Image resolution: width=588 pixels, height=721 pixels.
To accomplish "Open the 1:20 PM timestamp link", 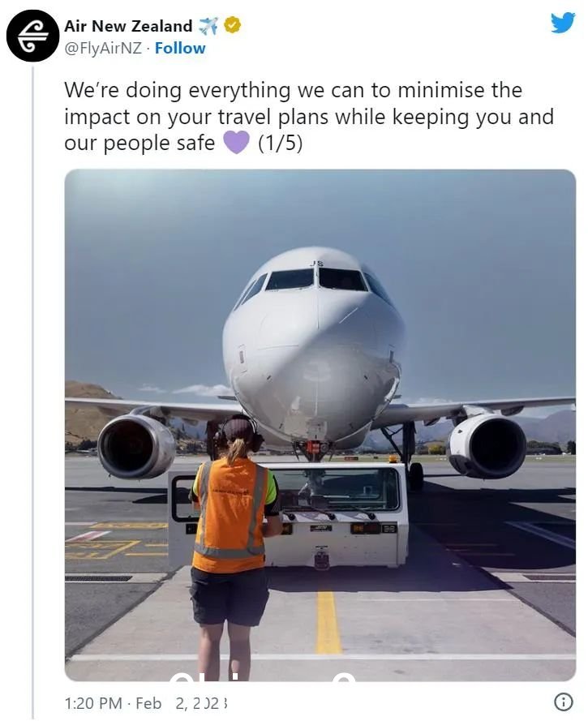I will [x=93, y=703].
